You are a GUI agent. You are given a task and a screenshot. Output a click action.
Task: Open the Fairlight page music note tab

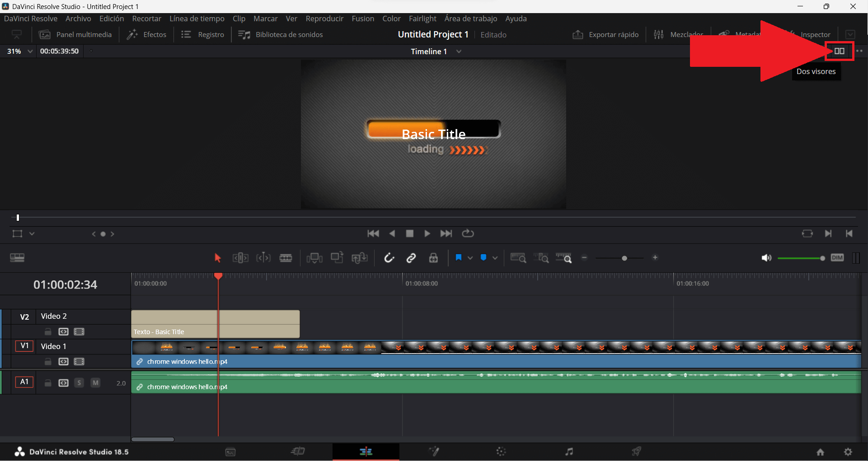[x=569, y=451]
